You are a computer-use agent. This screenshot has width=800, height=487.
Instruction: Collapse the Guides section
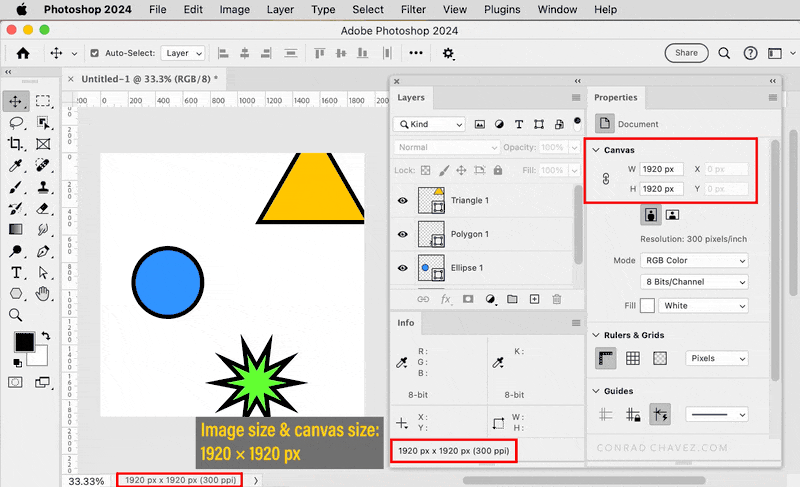coord(595,391)
